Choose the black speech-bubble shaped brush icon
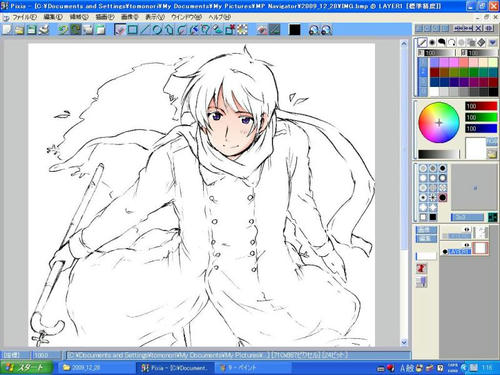The height and width of the screenshot is (375, 500). click(x=442, y=42)
